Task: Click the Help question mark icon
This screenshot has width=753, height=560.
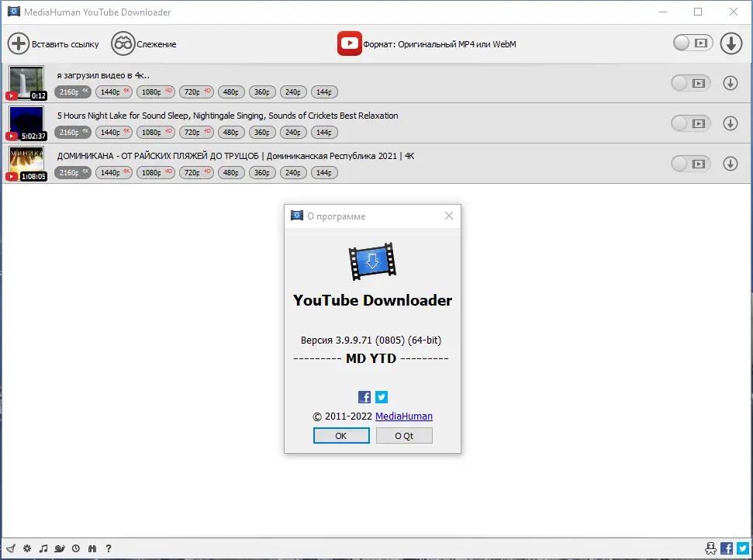Action: pos(109,548)
